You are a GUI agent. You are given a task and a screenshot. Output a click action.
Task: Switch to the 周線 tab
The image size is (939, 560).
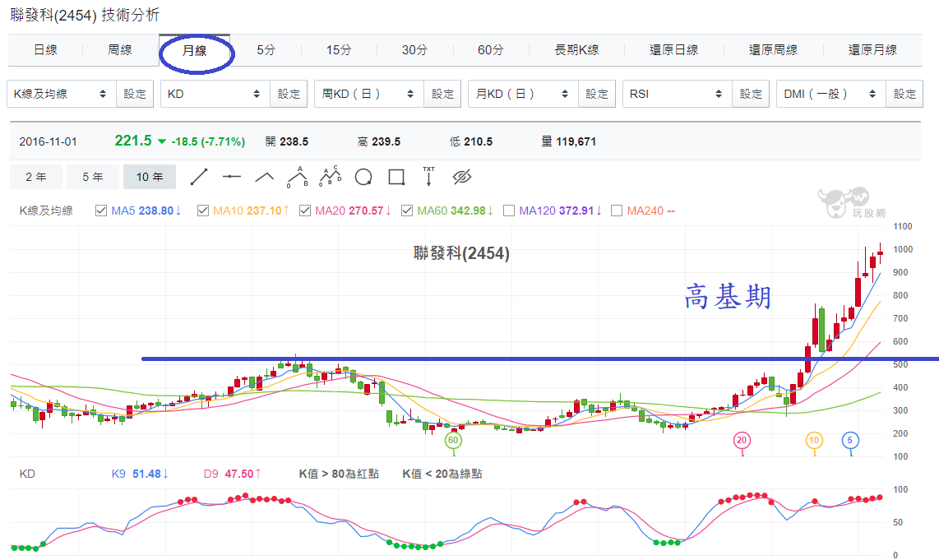(120, 50)
